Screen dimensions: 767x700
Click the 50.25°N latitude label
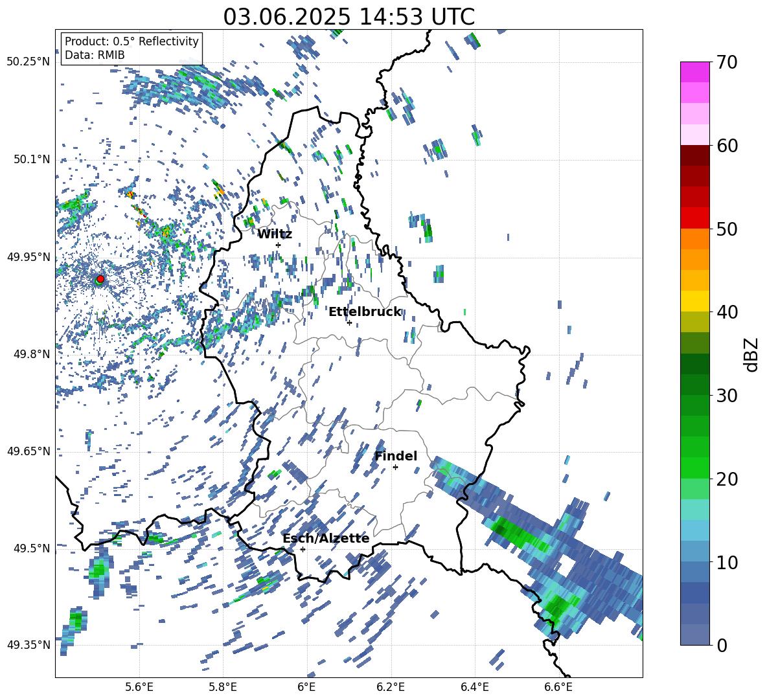(29, 62)
